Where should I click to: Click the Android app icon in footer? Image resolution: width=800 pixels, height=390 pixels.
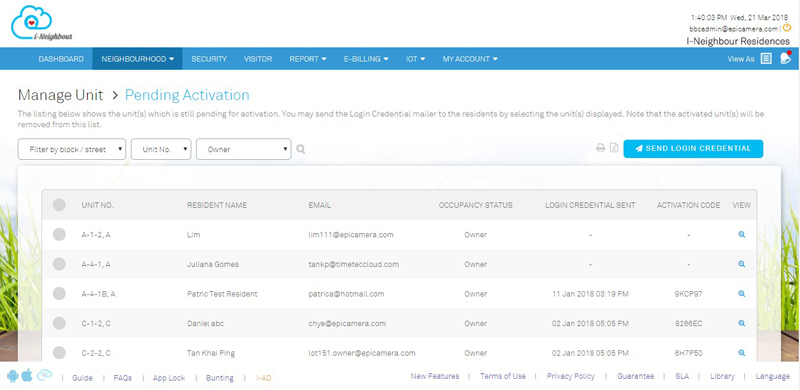pyautogui.click(x=13, y=376)
